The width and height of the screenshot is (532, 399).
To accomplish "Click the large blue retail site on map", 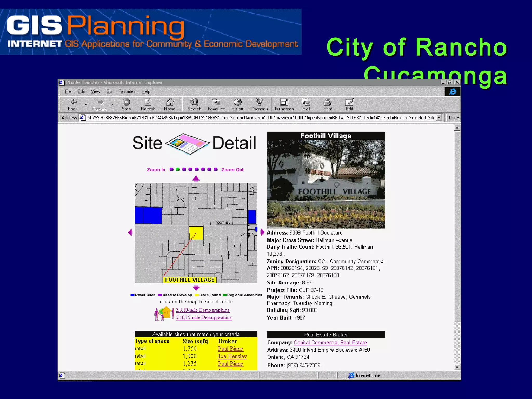I will pos(148,215).
